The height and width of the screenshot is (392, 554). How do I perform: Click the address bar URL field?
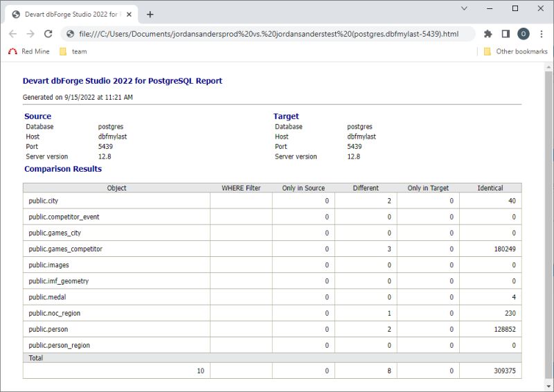[x=269, y=34]
